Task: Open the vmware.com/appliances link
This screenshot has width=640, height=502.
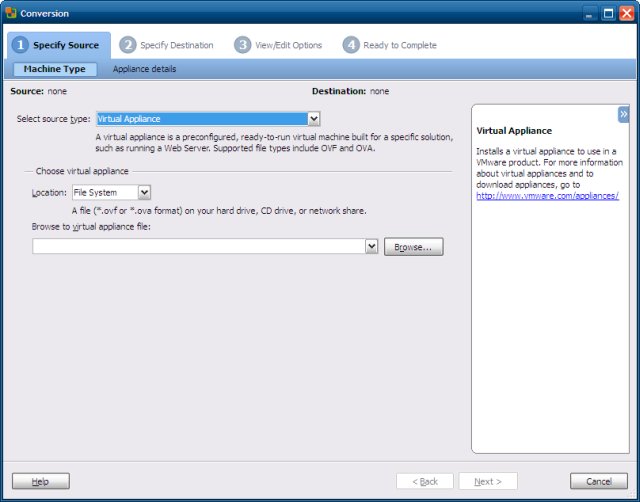Action: [x=547, y=196]
